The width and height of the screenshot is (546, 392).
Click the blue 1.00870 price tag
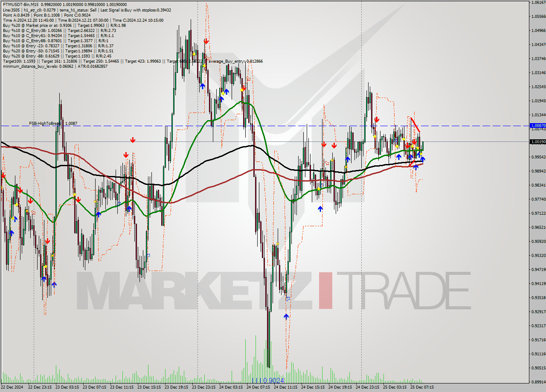(x=537, y=126)
